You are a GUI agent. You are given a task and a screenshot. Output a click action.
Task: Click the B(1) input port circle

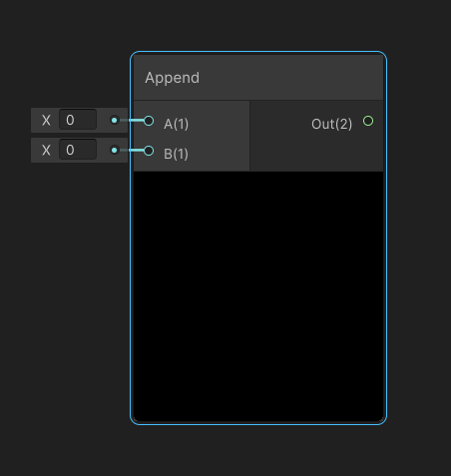[x=149, y=151]
